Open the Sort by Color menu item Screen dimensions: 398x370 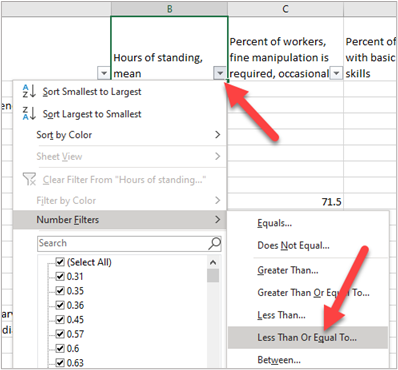[x=120, y=135]
